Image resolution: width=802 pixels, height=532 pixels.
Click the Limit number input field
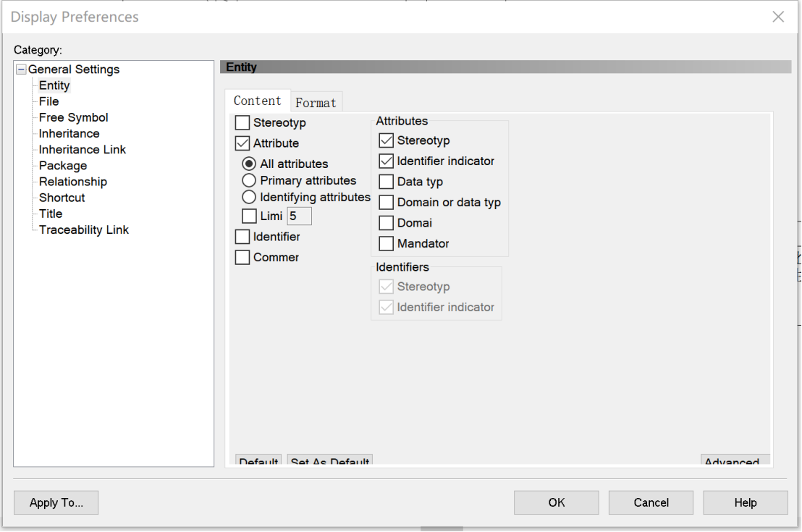tap(299, 216)
